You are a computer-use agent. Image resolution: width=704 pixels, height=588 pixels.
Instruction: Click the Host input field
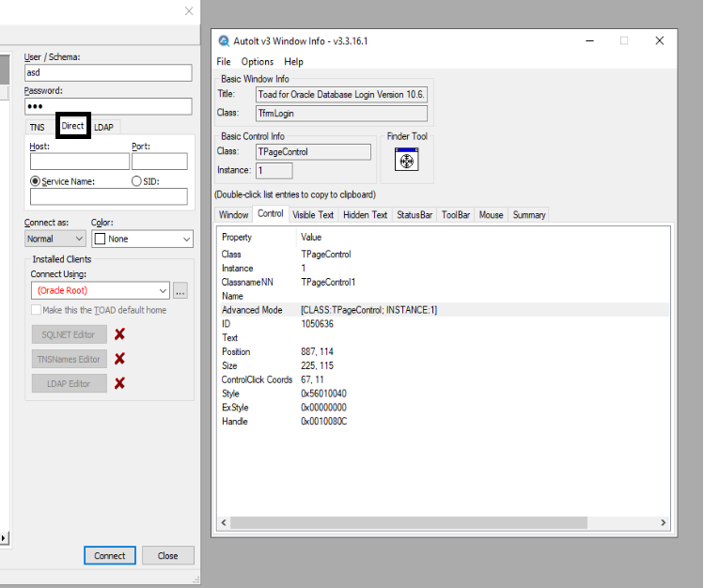click(x=80, y=162)
